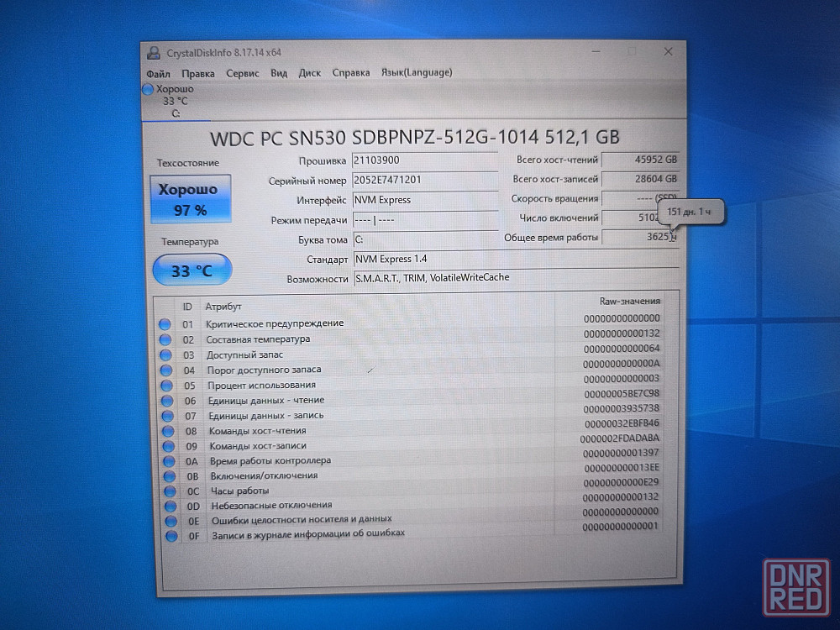Screen dimensions: 840x630
Task: Click the Атрибут column header
Action: (223, 307)
